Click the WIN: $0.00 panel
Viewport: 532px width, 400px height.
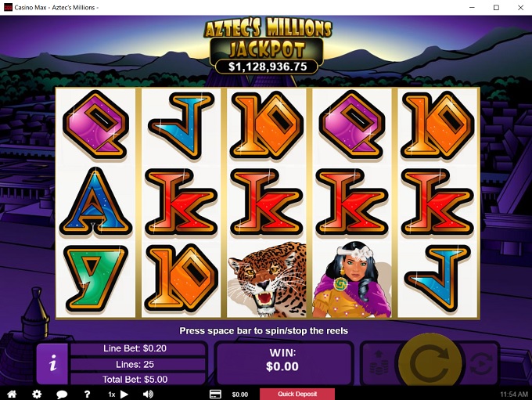point(282,362)
